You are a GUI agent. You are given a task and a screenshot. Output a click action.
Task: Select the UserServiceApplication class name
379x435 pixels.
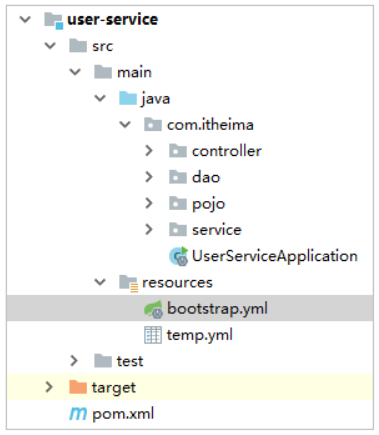click(275, 256)
